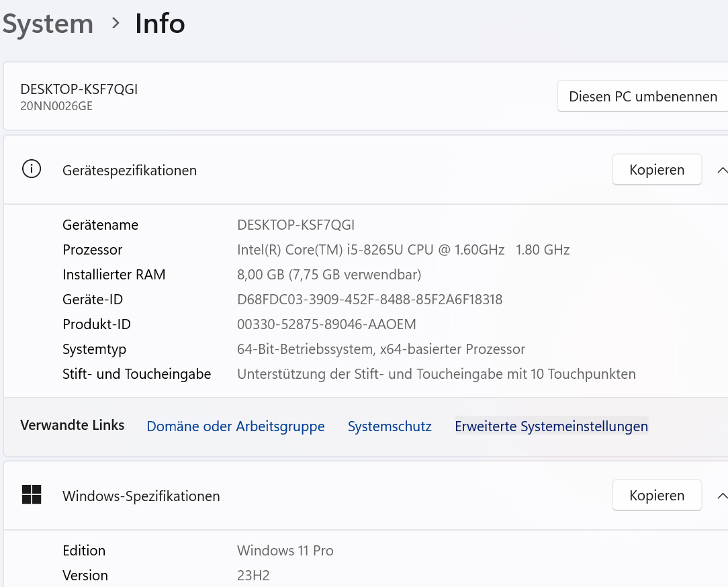Click the Systemtyp label
The width and height of the screenshot is (728, 587).
point(94,349)
